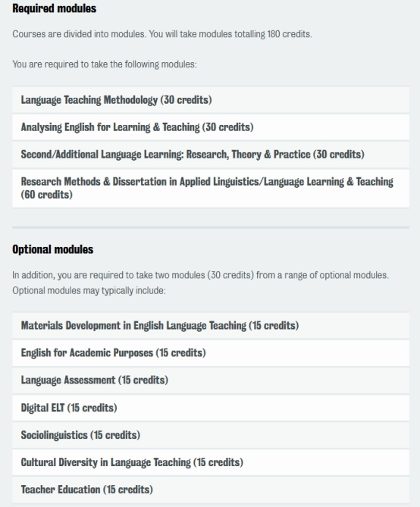The height and width of the screenshot is (507, 420).
Task: Click the Required modules heading
Action: [55, 8]
